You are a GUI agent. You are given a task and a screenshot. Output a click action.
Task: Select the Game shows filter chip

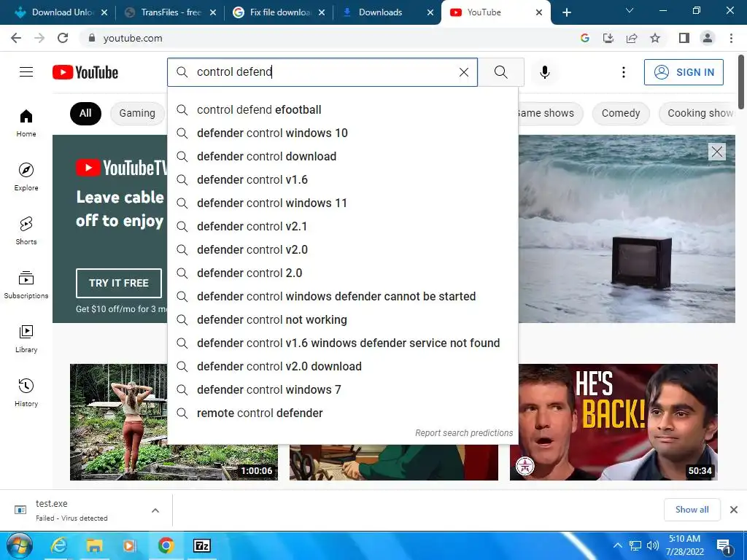550,113
